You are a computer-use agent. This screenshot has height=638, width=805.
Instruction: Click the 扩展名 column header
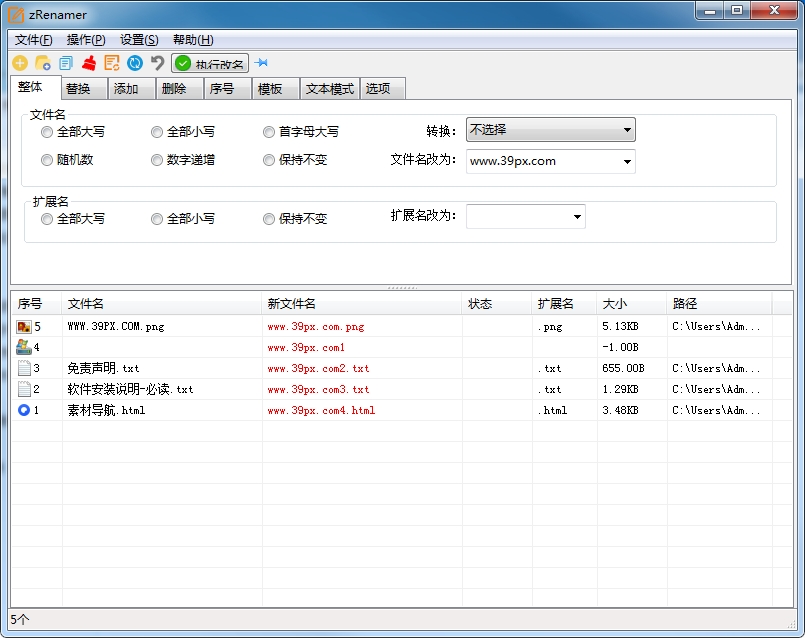pos(564,304)
